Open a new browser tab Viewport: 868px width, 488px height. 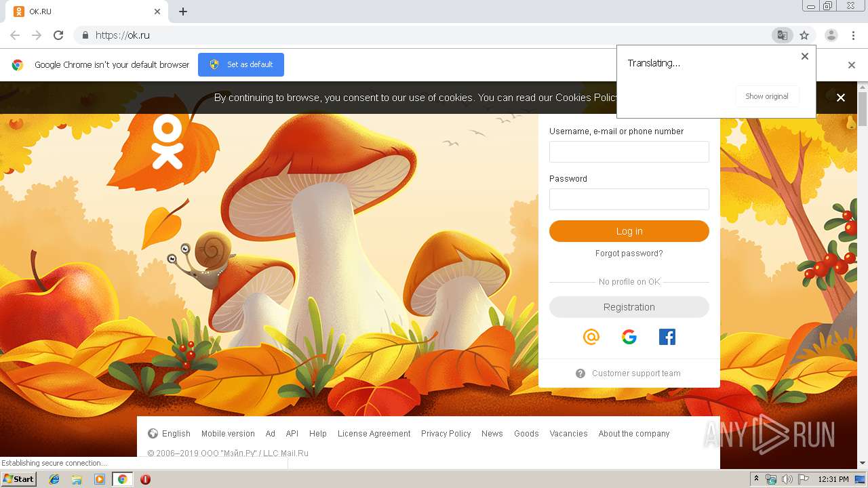pos(183,12)
